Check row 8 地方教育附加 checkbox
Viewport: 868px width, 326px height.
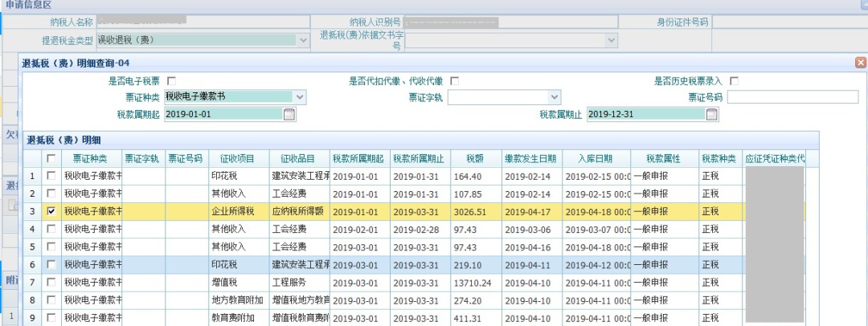click(x=51, y=300)
